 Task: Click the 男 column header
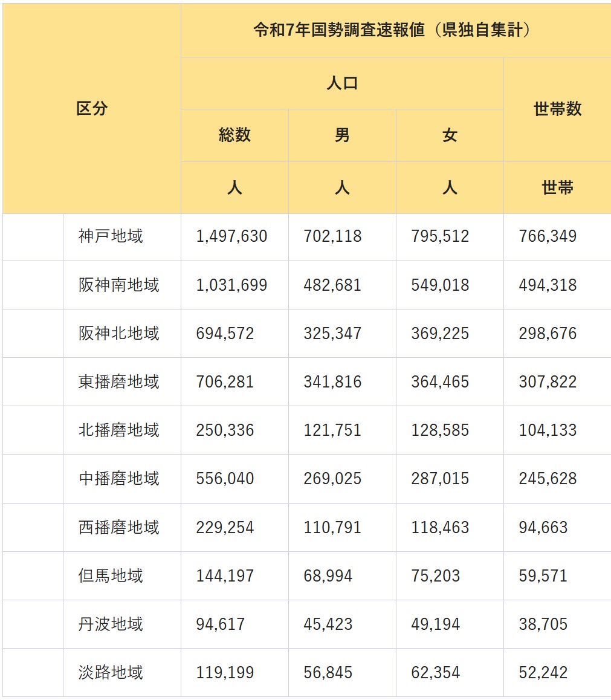(x=342, y=135)
